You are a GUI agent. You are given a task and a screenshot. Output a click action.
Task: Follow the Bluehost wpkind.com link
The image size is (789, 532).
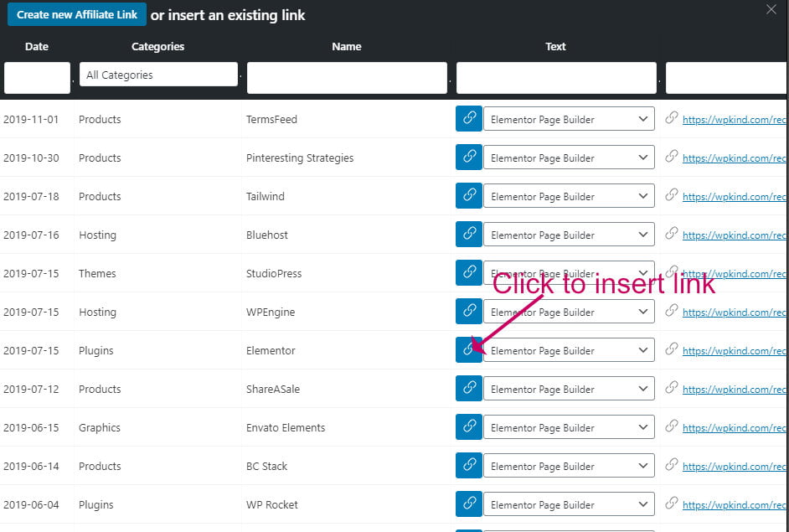[x=734, y=235]
